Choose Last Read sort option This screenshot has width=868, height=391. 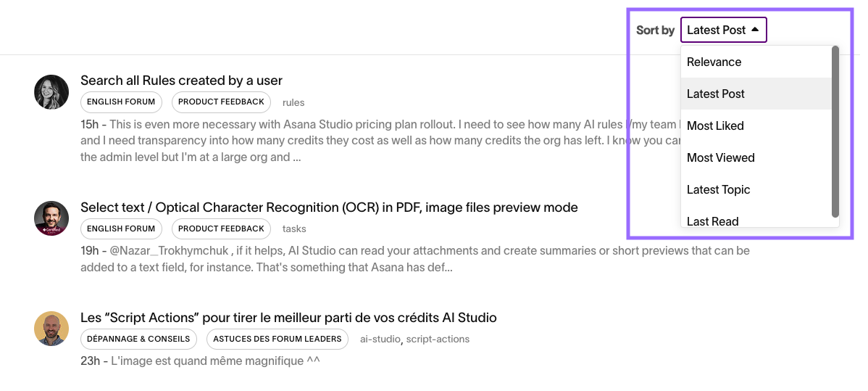pyautogui.click(x=712, y=221)
